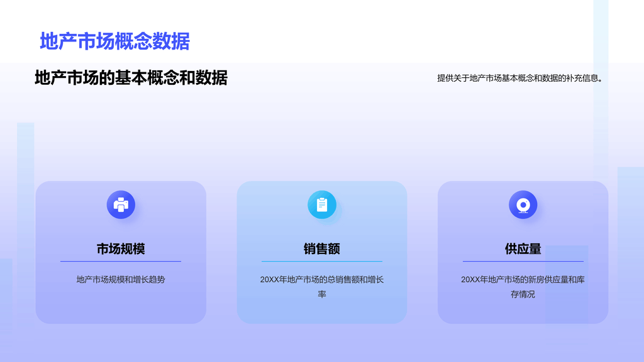Select the wide blue bar at right edge

point(630,251)
